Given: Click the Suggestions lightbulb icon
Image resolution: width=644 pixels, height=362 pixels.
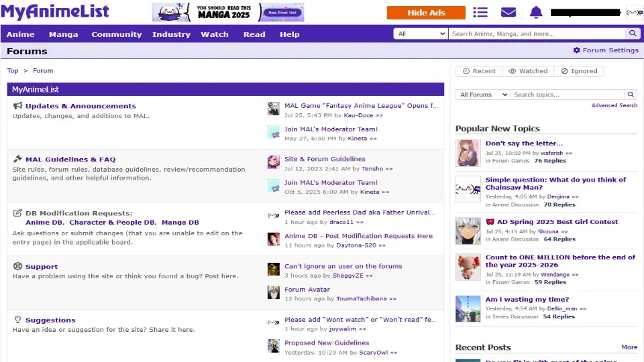Looking at the screenshot, I should tap(17, 319).
